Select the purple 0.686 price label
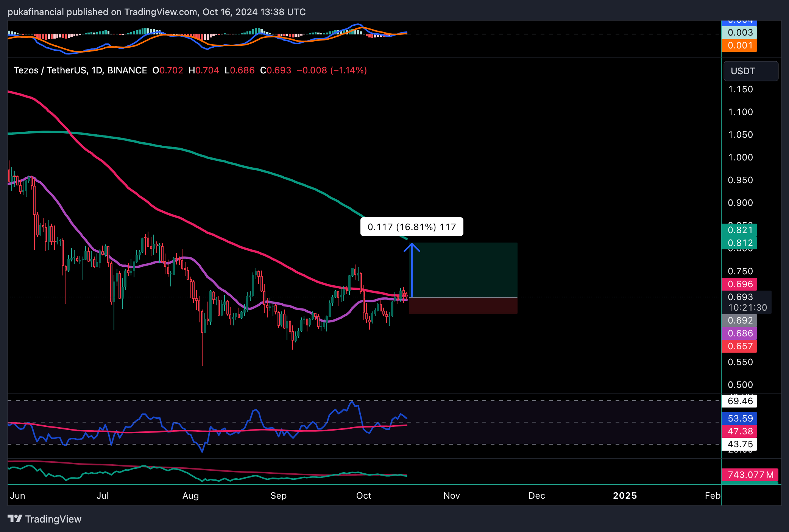Viewport: 789px width, 532px height. (739, 333)
